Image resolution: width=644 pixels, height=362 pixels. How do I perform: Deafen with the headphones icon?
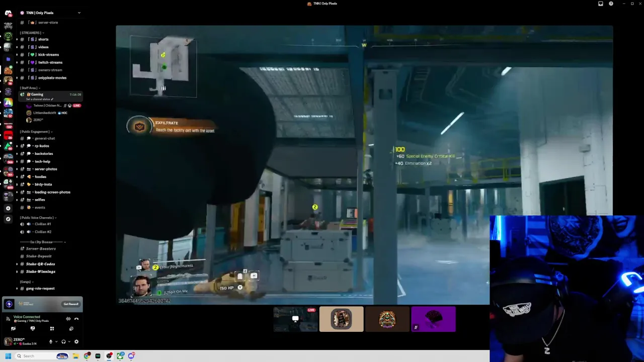[x=63, y=342]
